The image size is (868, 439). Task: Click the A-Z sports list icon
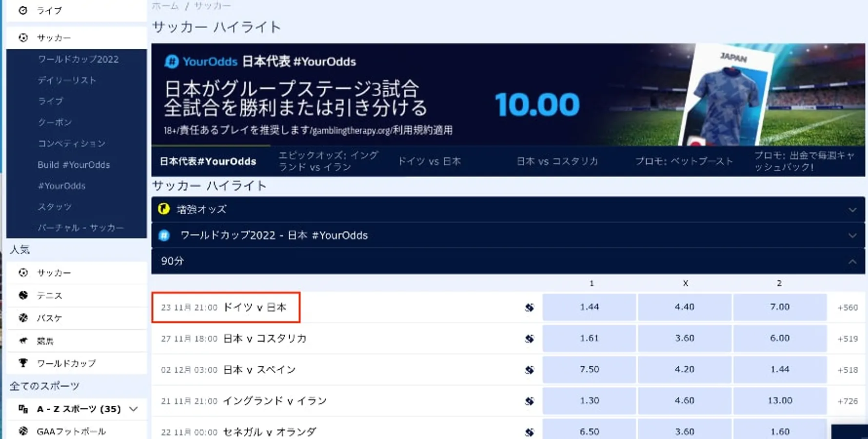coord(23,409)
